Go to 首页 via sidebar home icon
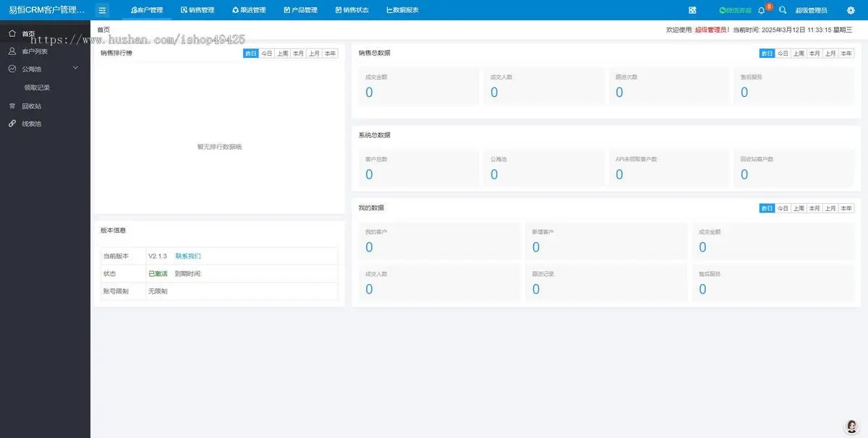868x438 pixels. tap(12, 33)
